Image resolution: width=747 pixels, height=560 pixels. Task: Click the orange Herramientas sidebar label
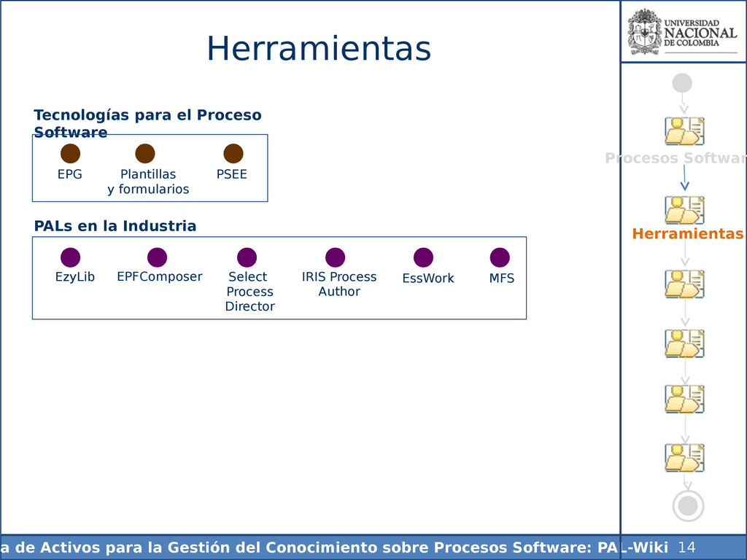[x=687, y=234]
